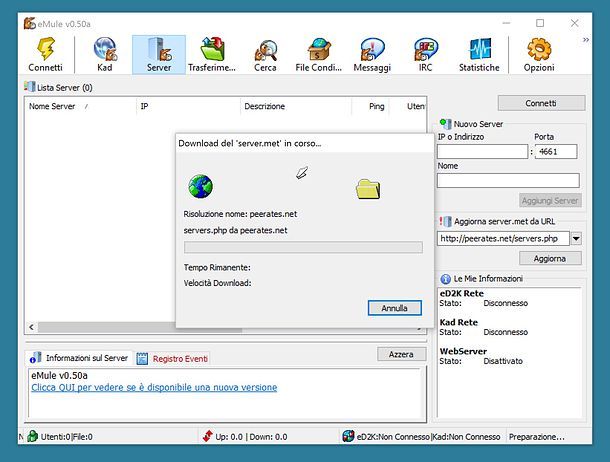Click the server.met download progress bar

pos(303,247)
